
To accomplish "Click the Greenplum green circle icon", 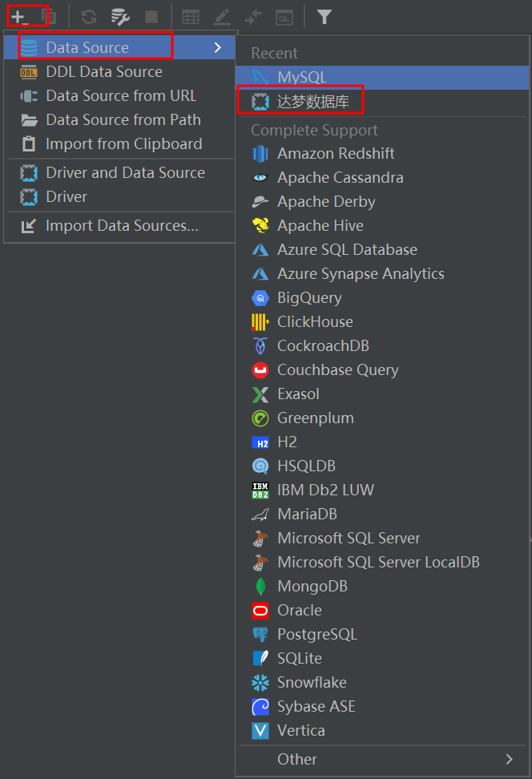I will click(260, 418).
